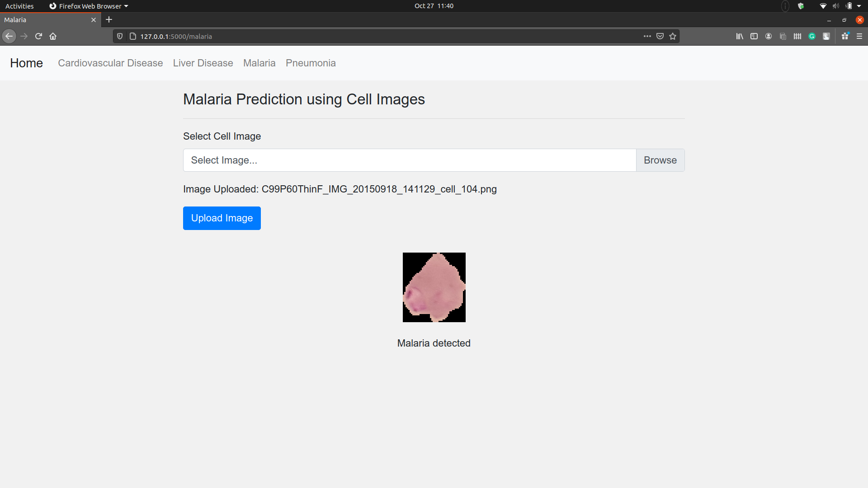This screenshot has width=868, height=488.
Task: Click the bookmark star icon in address bar
Action: [x=672, y=36]
